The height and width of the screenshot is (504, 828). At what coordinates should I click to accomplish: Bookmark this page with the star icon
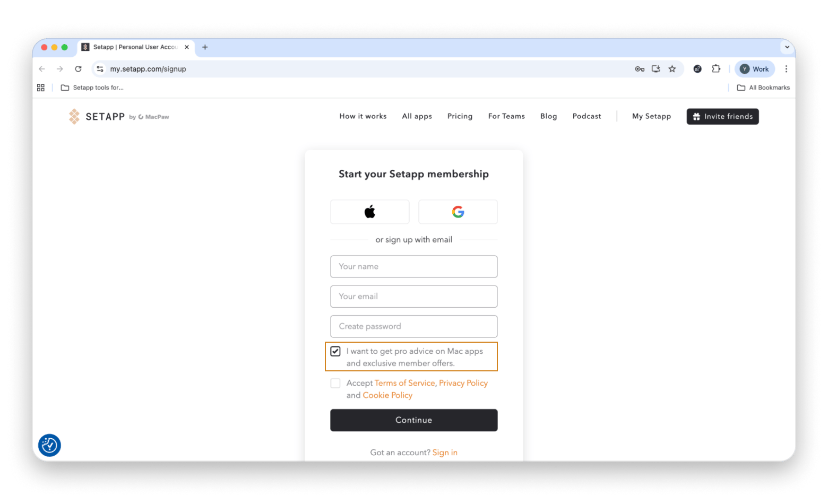(672, 69)
